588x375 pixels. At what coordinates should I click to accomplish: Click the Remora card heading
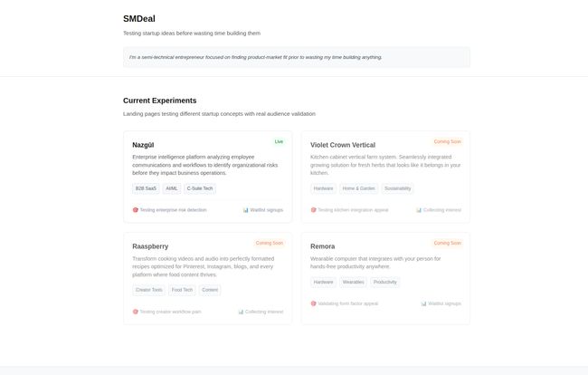(323, 246)
